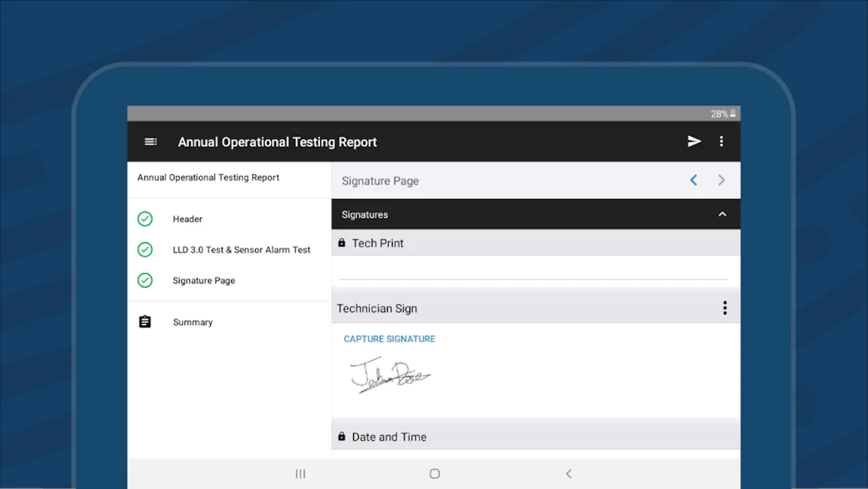Go to next page with right chevron
Viewport: 868px width, 489px height.
[722, 180]
